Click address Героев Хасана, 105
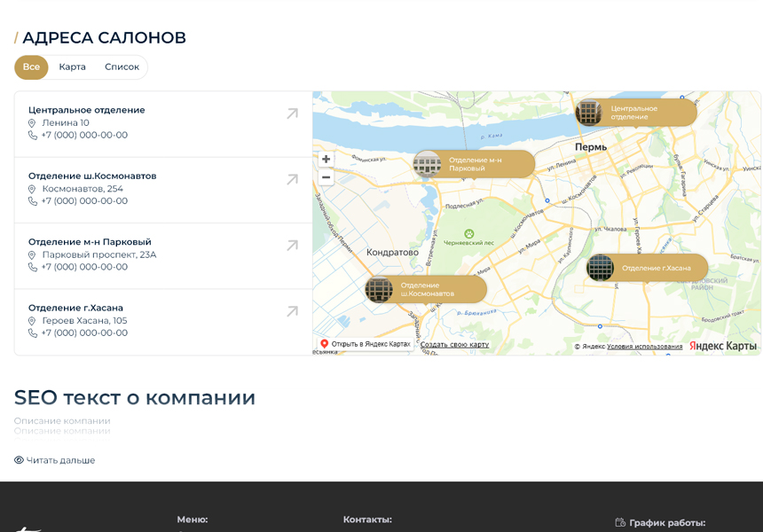Viewport: 763px width, 532px height. (x=84, y=321)
